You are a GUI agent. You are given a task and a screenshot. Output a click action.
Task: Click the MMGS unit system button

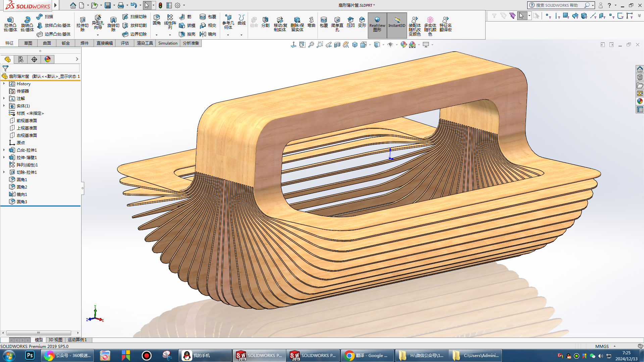click(x=602, y=346)
